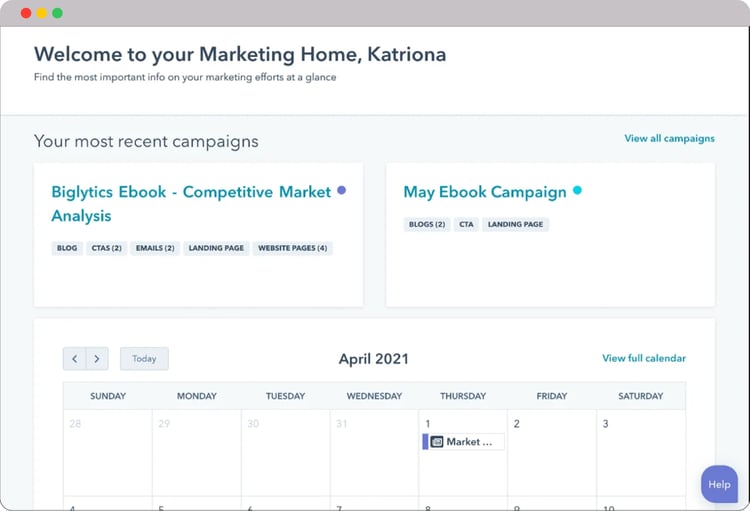
Task: Click CTAS (2) tag
Action: [x=107, y=248]
